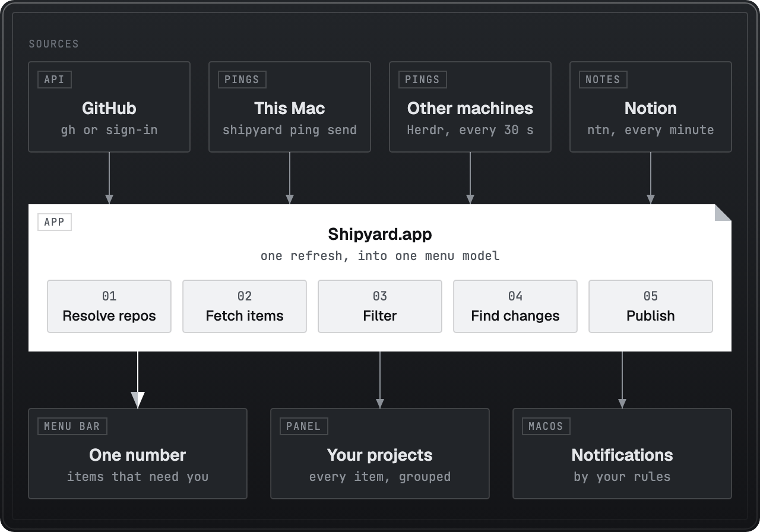This screenshot has height=532, width=760.
Task: Click step 04 Find changes
Action: point(515,306)
